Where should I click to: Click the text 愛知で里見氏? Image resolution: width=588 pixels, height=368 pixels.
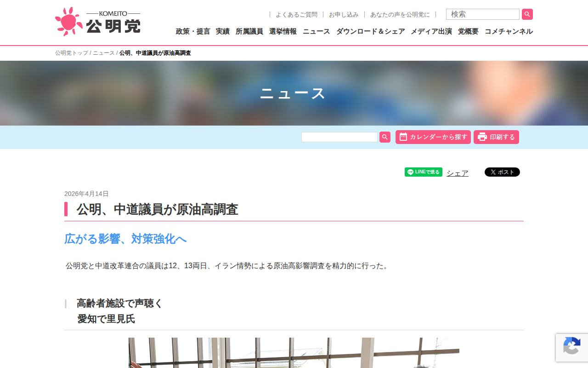pyautogui.click(x=106, y=319)
